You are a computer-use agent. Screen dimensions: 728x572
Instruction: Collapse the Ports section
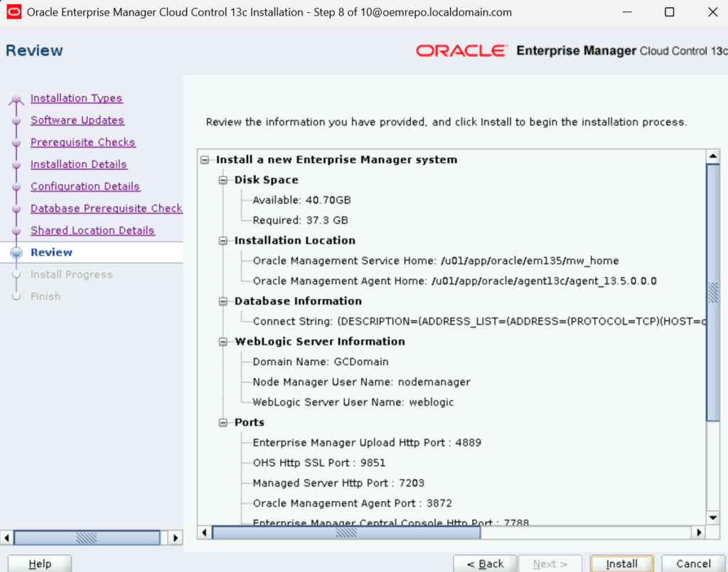[223, 423]
